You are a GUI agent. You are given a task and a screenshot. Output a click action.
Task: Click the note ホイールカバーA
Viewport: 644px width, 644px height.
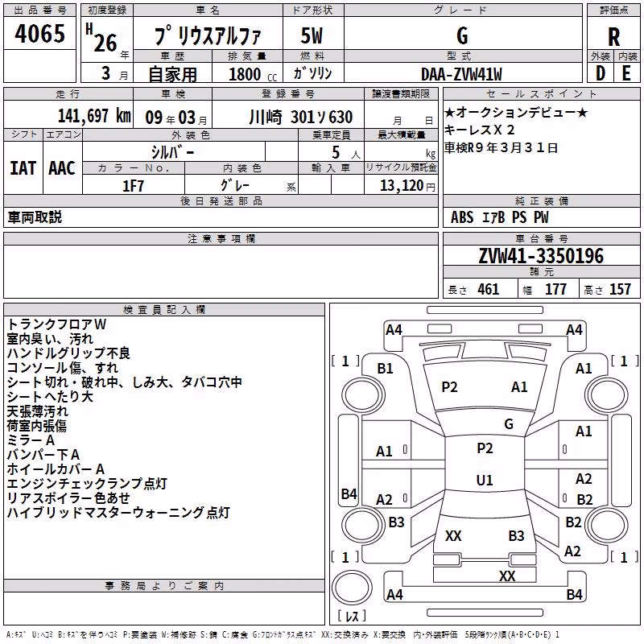click(x=56, y=469)
